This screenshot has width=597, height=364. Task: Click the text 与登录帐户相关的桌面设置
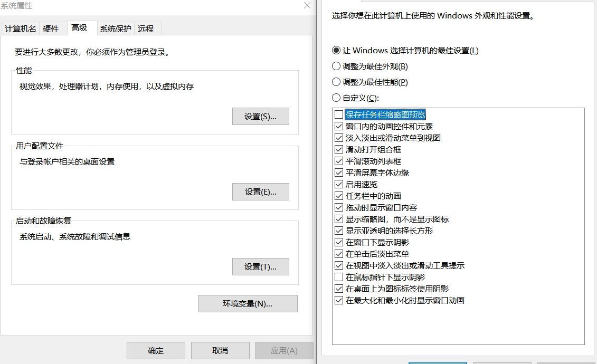67,161
